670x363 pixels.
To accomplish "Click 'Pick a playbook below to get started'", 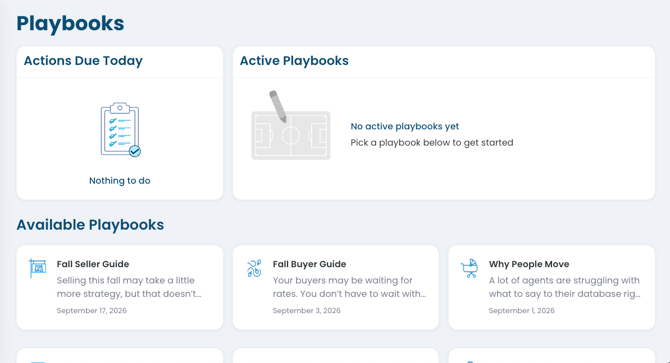I will (432, 143).
